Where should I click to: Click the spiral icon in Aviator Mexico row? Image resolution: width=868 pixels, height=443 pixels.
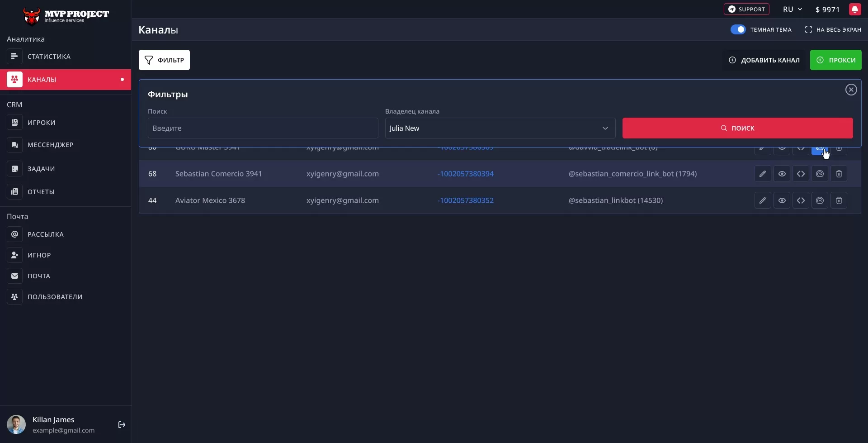point(820,200)
